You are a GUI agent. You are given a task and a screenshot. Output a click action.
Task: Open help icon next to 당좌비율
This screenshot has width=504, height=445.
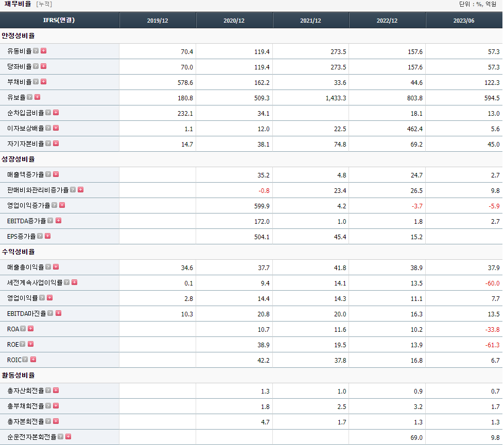pos(36,66)
